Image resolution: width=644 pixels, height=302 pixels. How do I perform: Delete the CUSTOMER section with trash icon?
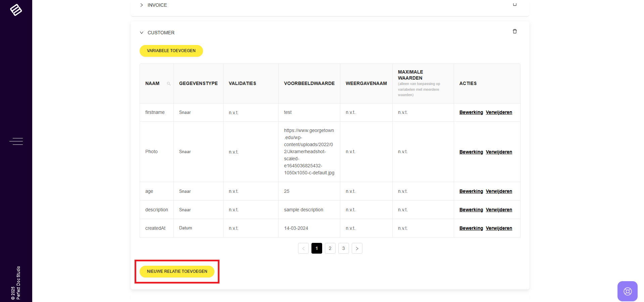coord(514,31)
